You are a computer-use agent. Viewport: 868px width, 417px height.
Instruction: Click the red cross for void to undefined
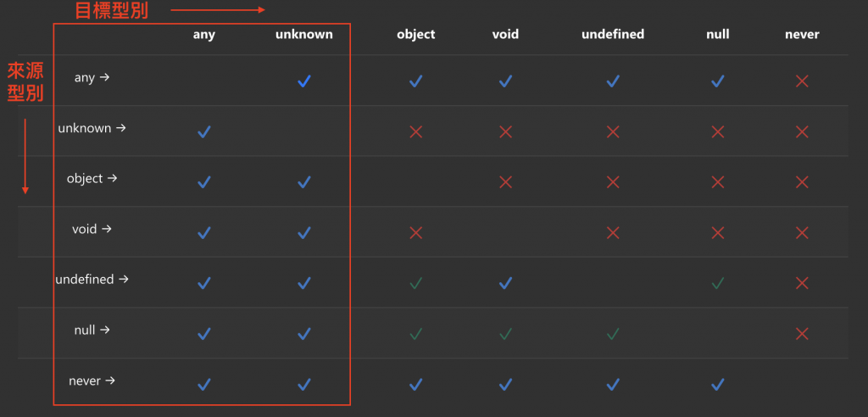(612, 233)
